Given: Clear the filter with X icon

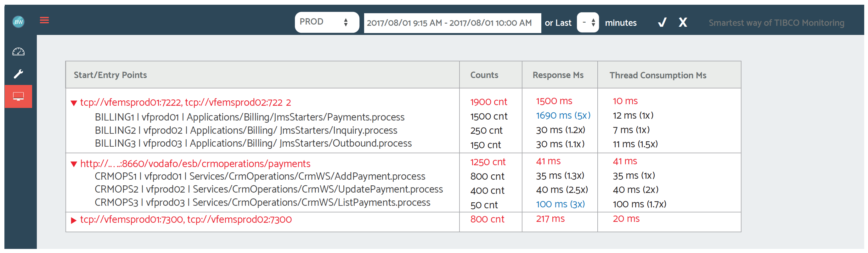Looking at the screenshot, I should [683, 23].
